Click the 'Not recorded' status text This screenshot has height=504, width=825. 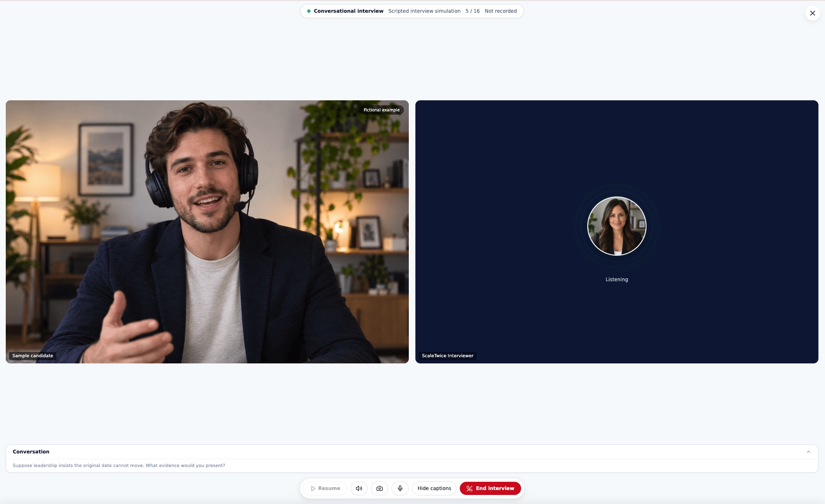(501, 11)
